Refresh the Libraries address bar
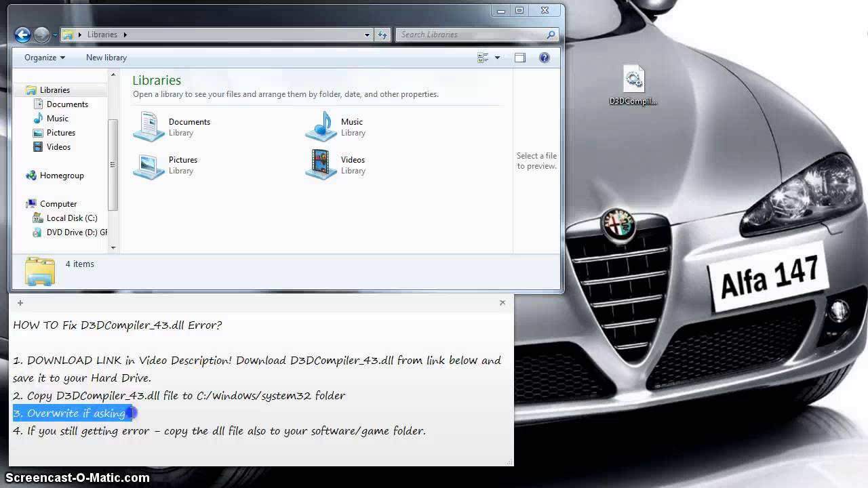The height and width of the screenshot is (488, 868). (382, 35)
